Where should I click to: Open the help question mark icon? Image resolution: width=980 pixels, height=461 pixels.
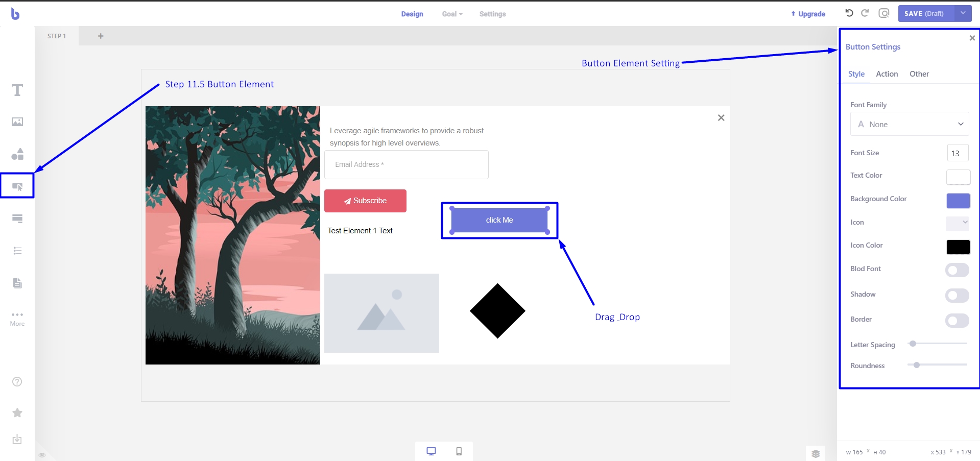pos(17,382)
